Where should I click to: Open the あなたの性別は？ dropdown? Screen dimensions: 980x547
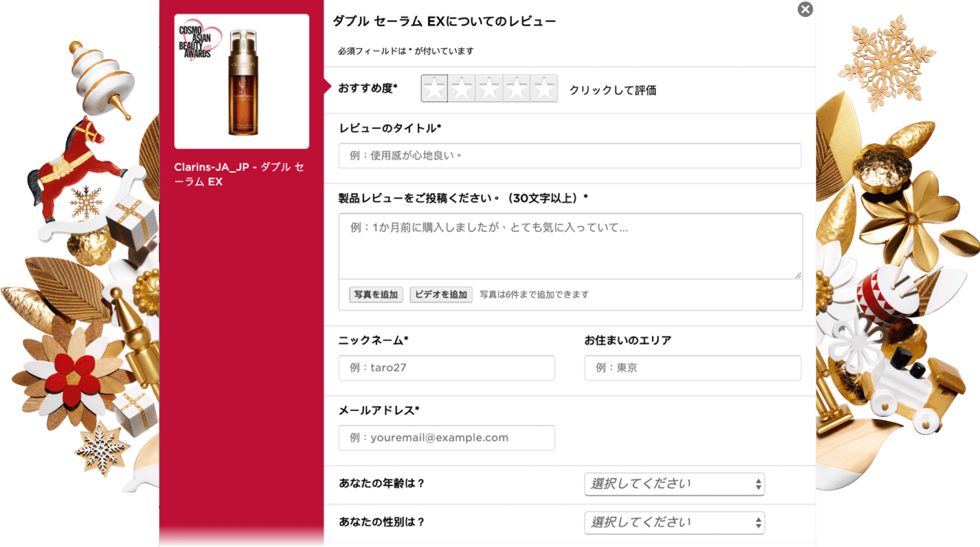click(675, 522)
